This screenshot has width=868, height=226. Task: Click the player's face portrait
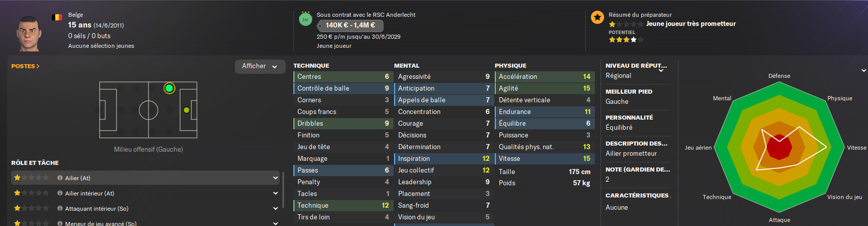[28, 33]
